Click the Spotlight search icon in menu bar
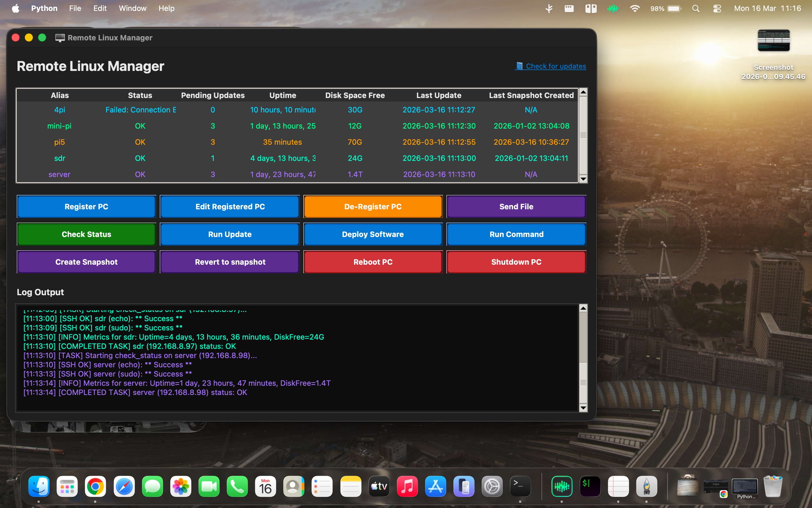The width and height of the screenshot is (812, 508). (696, 8)
